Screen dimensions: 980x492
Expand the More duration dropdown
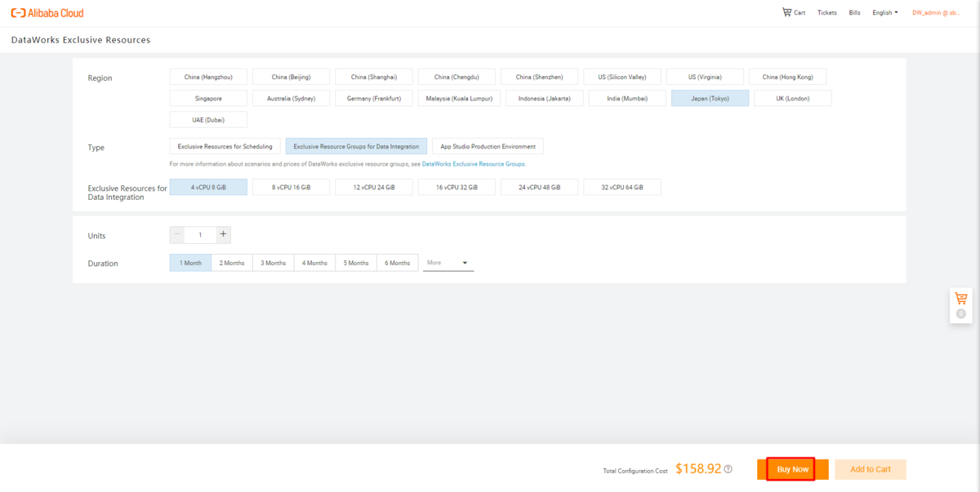(448, 263)
